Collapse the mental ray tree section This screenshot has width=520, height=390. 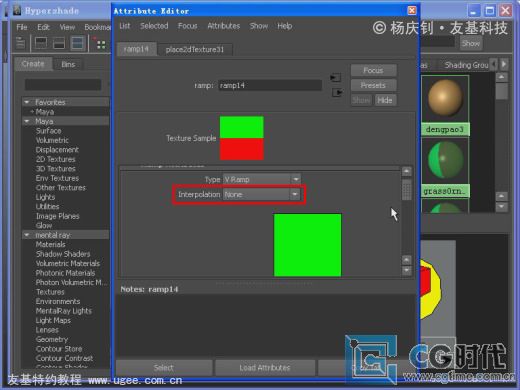pyautogui.click(x=27, y=235)
